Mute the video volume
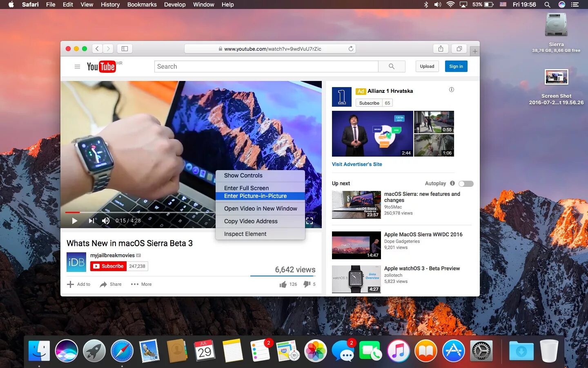Viewport: 588px width, 368px height. click(x=106, y=221)
